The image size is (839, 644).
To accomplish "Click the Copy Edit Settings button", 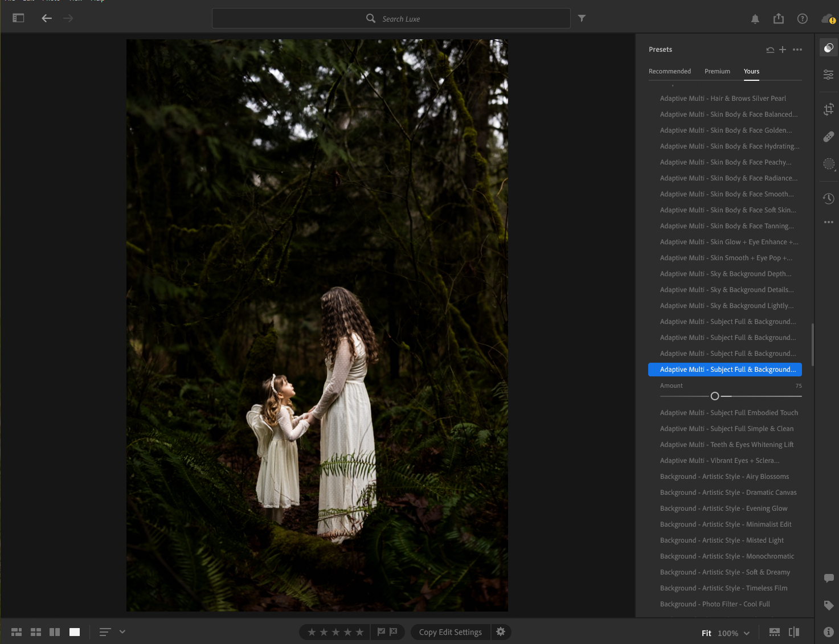I will (450, 631).
